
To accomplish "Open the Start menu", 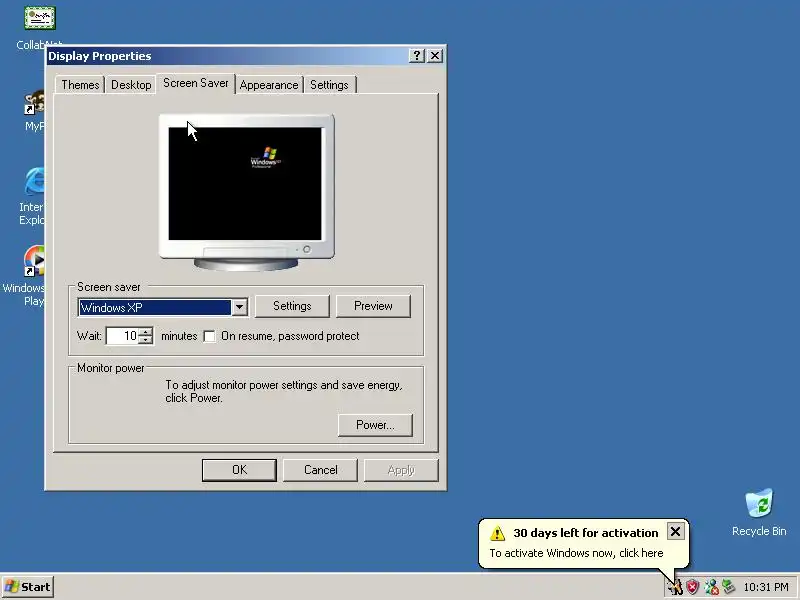I will point(28,587).
